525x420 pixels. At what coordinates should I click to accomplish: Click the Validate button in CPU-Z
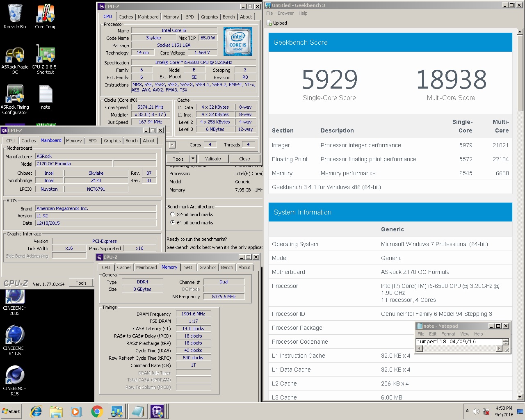pos(213,159)
